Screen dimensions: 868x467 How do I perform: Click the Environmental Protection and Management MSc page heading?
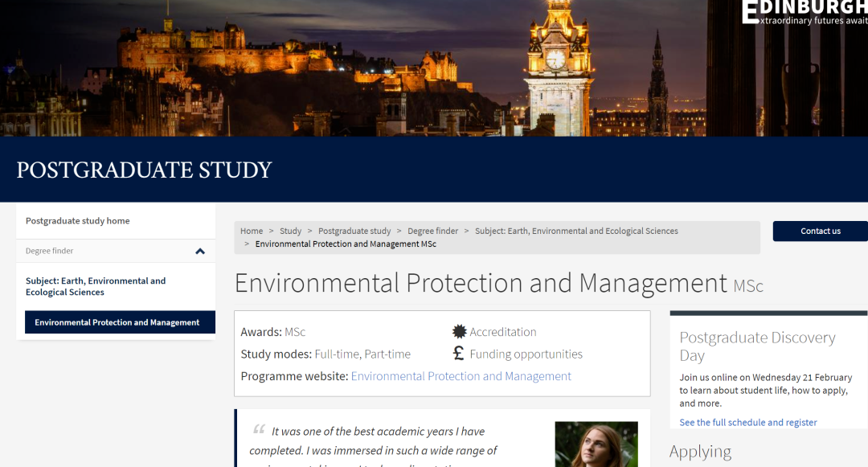[x=498, y=283]
